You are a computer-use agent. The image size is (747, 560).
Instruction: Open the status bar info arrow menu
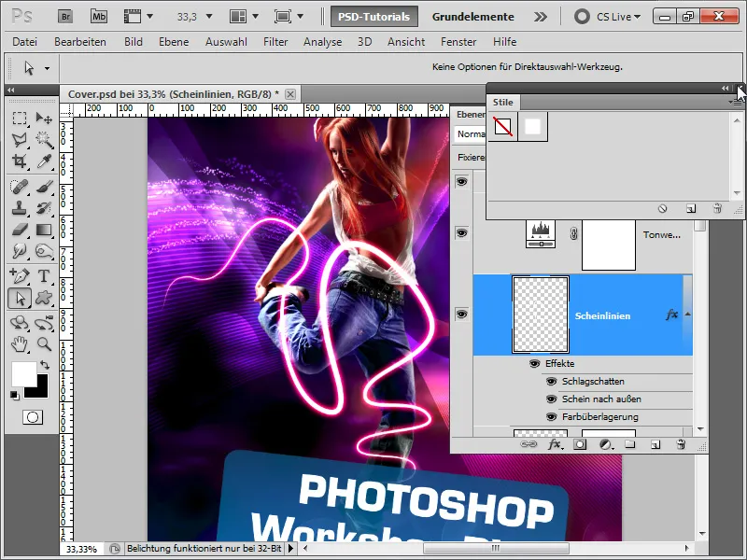[x=290, y=549]
